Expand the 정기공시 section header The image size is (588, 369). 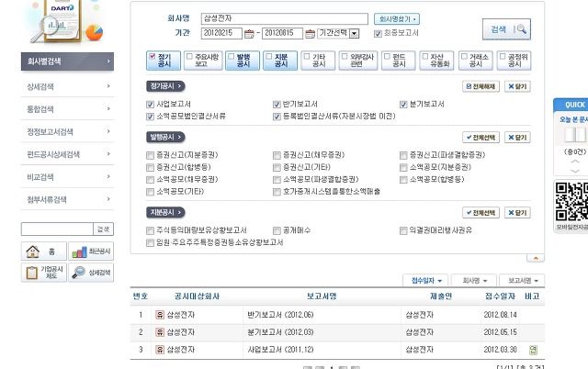(x=165, y=86)
